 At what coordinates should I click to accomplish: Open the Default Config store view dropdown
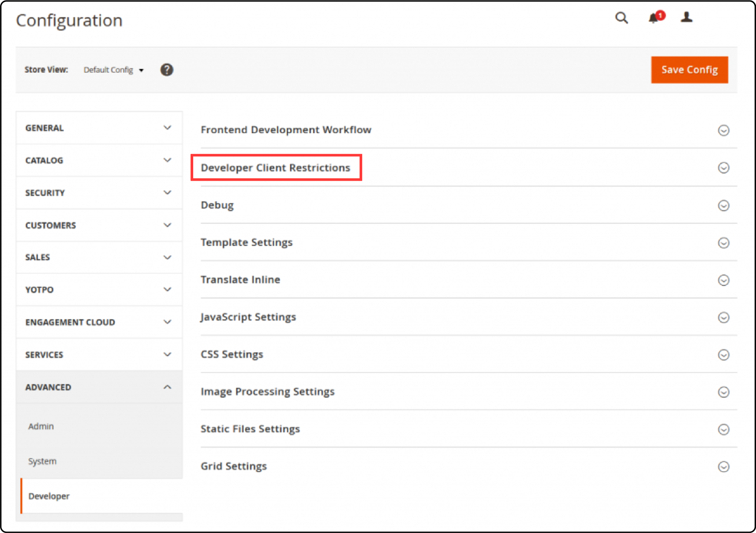pyautogui.click(x=113, y=70)
